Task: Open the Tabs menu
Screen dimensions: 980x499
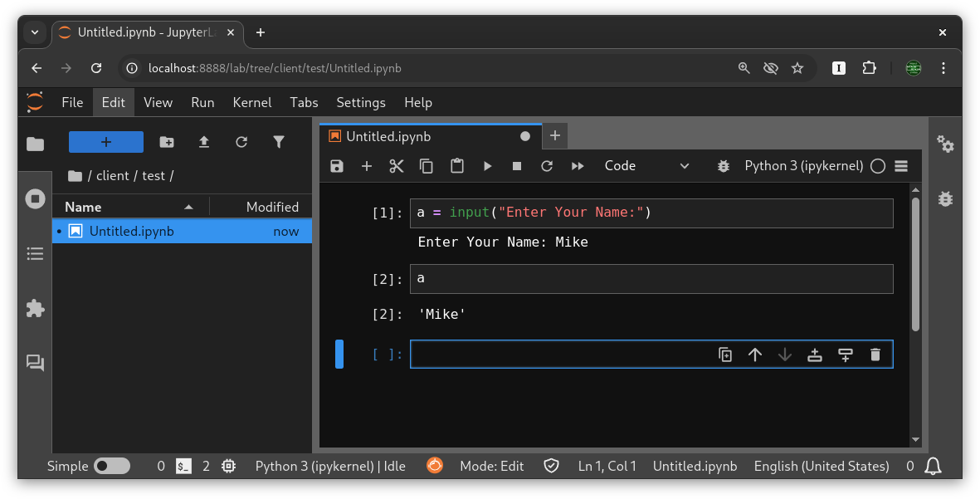Action: [304, 103]
